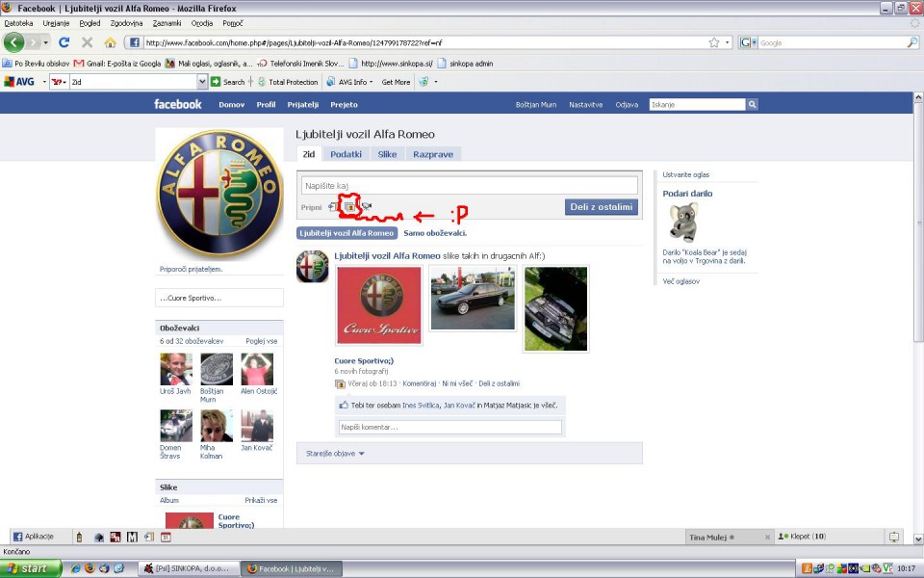Select Ljubitelji vozil Alfa Romeo wall filter

[346, 233]
